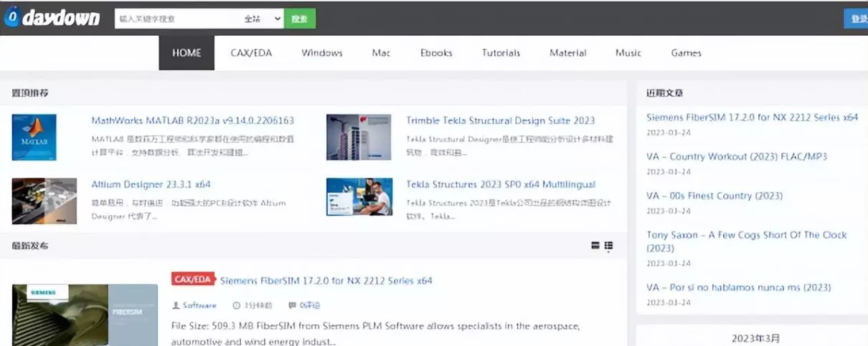Image resolution: width=868 pixels, height=346 pixels.
Task: Open VA – Por si no hablamos nunca ms
Action: [739, 287]
